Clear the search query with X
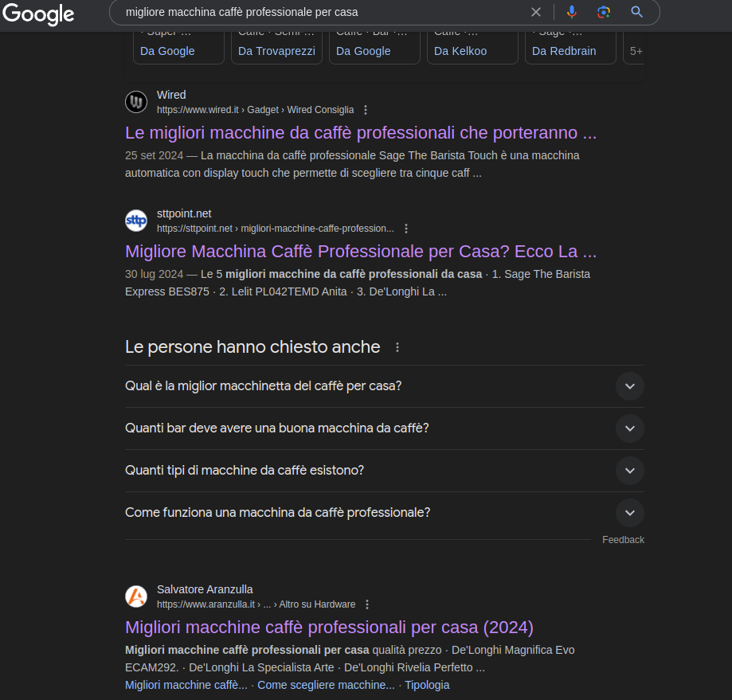The height and width of the screenshot is (700, 732). point(536,12)
